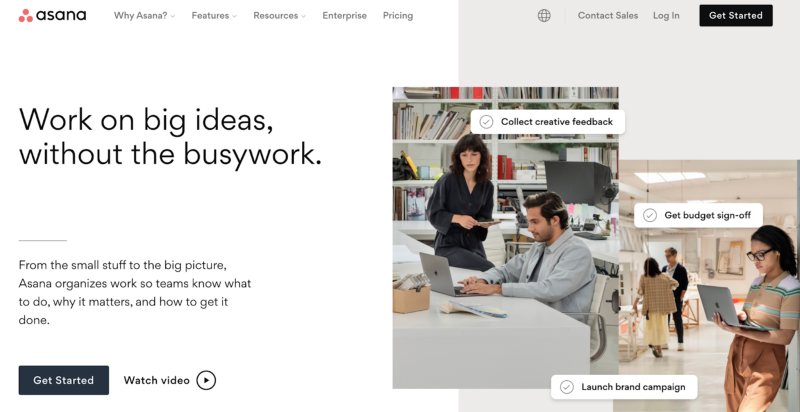Click the Watch video text link
The width and height of the screenshot is (800, 412).
click(x=157, y=380)
